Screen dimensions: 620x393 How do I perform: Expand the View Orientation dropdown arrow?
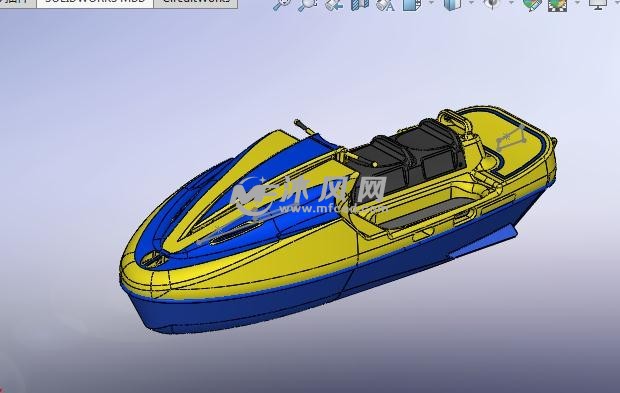(431, 3)
